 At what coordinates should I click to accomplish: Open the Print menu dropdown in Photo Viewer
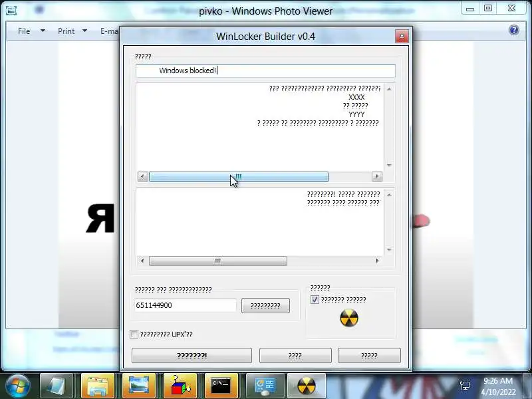pos(72,31)
